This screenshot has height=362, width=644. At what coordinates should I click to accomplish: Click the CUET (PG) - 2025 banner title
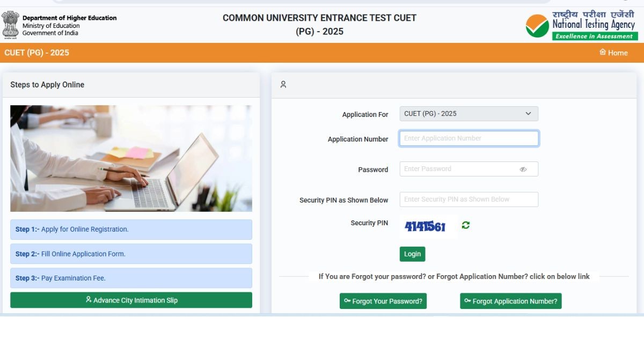(36, 53)
